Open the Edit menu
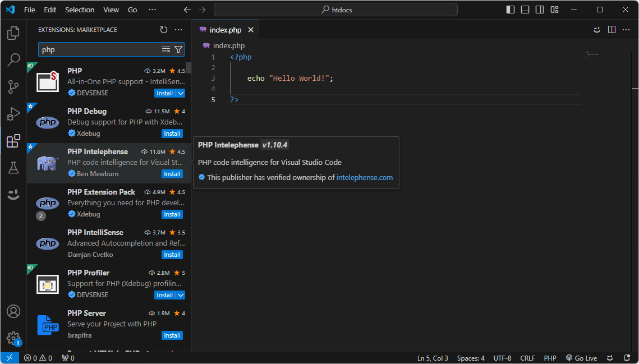 (50, 10)
